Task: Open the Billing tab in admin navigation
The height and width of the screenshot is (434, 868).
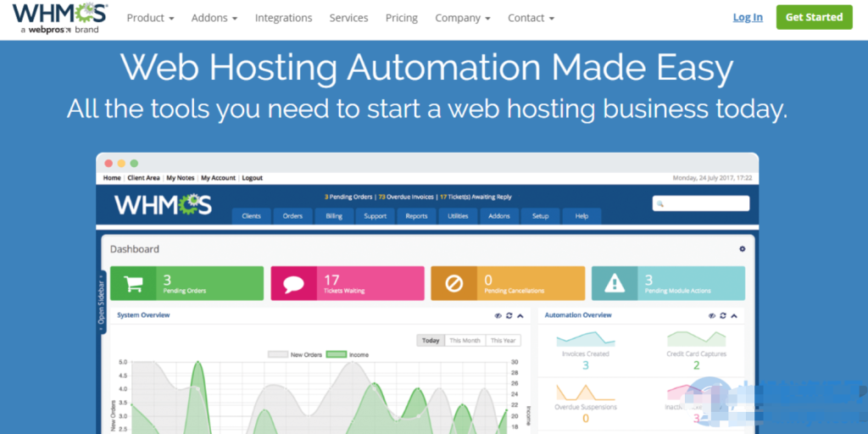Action: click(x=334, y=216)
